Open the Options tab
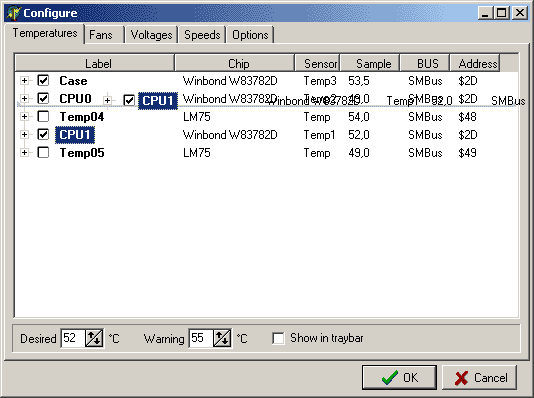 pyautogui.click(x=250, y=35)
